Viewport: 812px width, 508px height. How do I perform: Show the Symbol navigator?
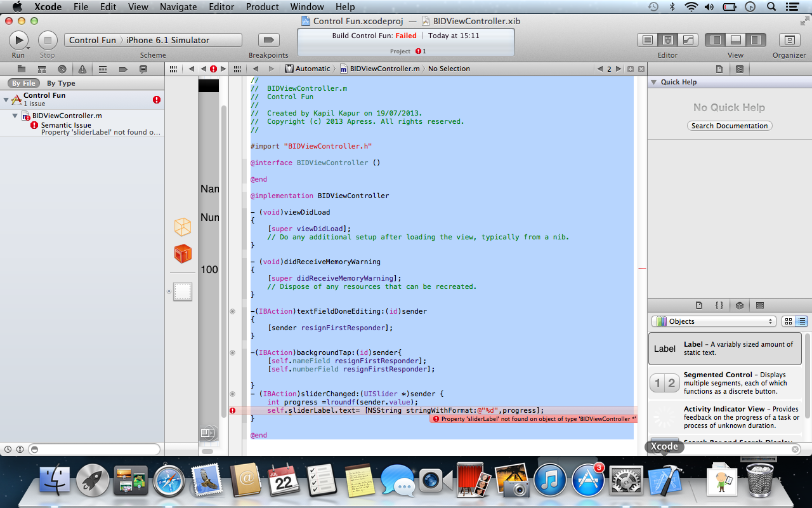[x=42, y=69]
